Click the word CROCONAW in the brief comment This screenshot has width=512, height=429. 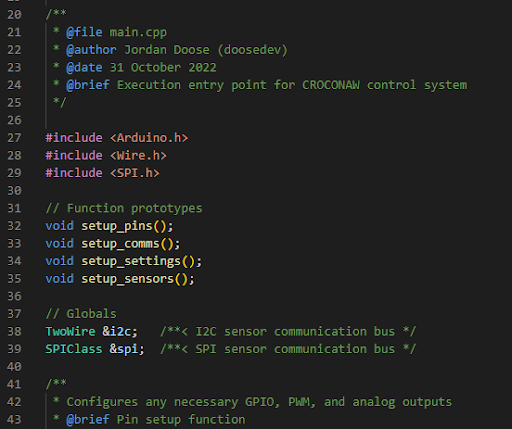tap(331, 85)
